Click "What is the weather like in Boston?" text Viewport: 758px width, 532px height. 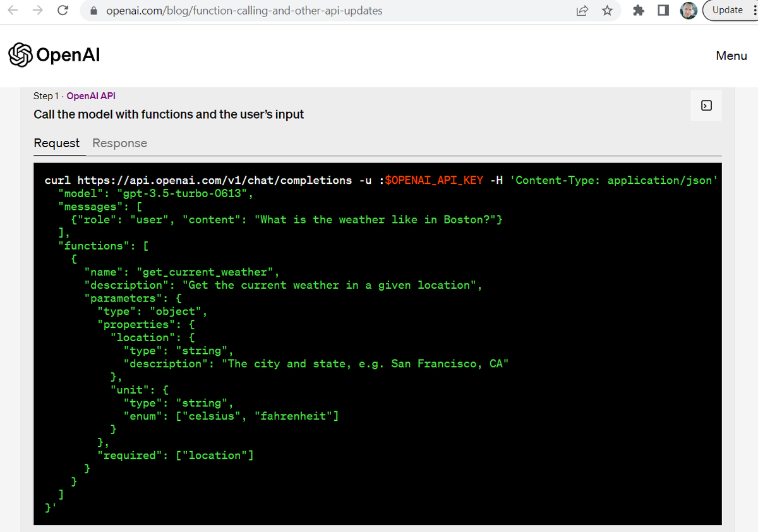[375, 220]
